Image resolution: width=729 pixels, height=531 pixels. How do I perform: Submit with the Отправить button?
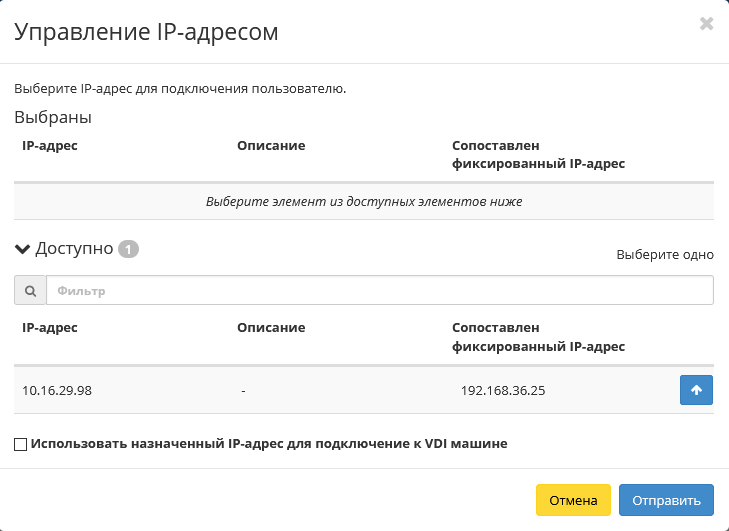(666, 500)
